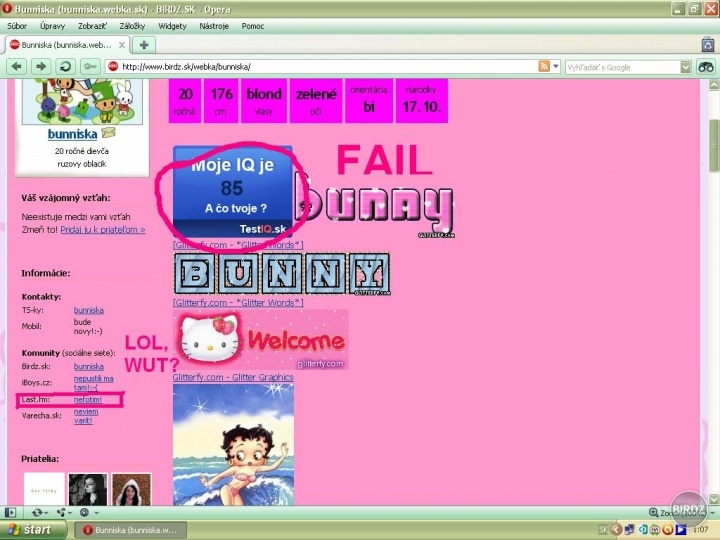The image size is (720, 540).
Task: Click Pridaj ju k priateľom link
Action: coord(103,230)
